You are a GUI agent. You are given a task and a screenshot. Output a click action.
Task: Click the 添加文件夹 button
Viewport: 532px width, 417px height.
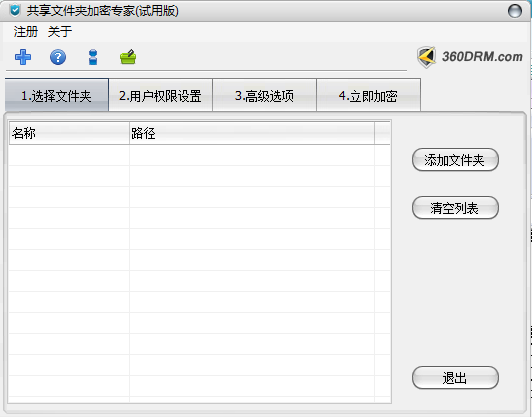coord(455,160)
